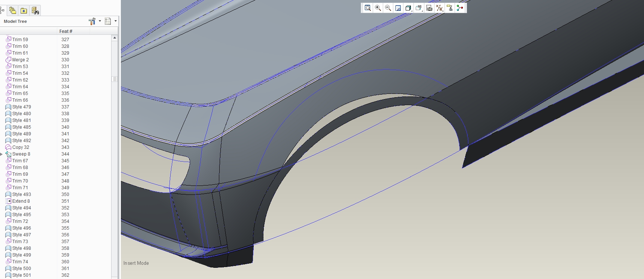
Task: Switch to the Connections search tab
Action: click(35, 10)
